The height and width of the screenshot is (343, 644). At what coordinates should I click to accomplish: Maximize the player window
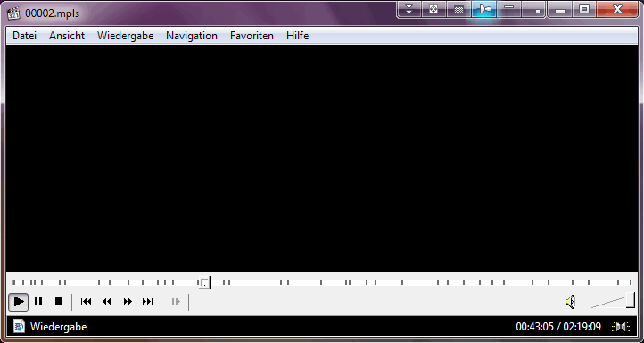[584, 10]
